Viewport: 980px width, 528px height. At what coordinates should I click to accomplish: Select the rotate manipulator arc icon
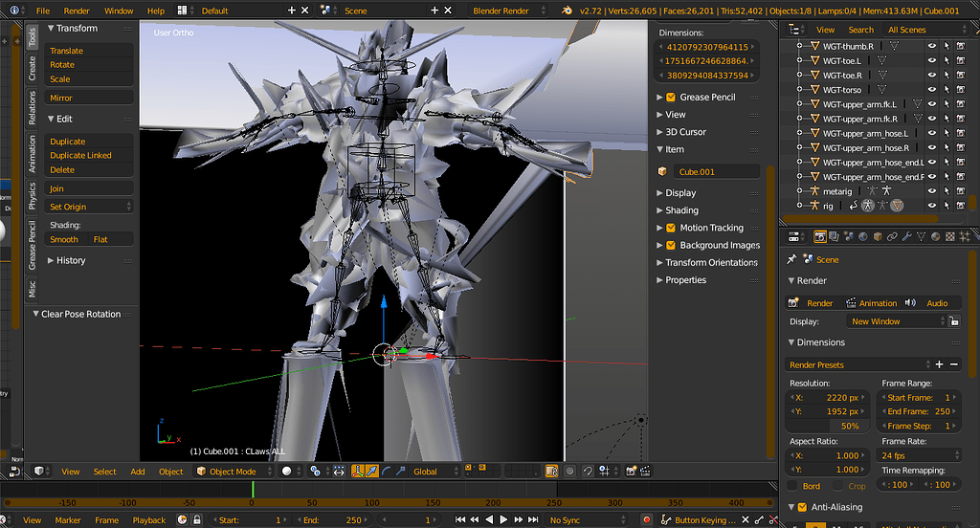click(x=387, y=472)
